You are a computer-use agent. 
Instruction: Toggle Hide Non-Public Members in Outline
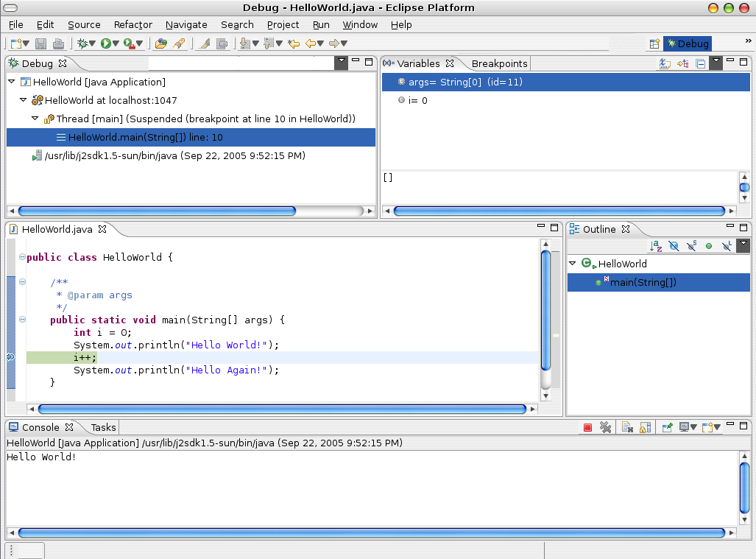point(709,246)
